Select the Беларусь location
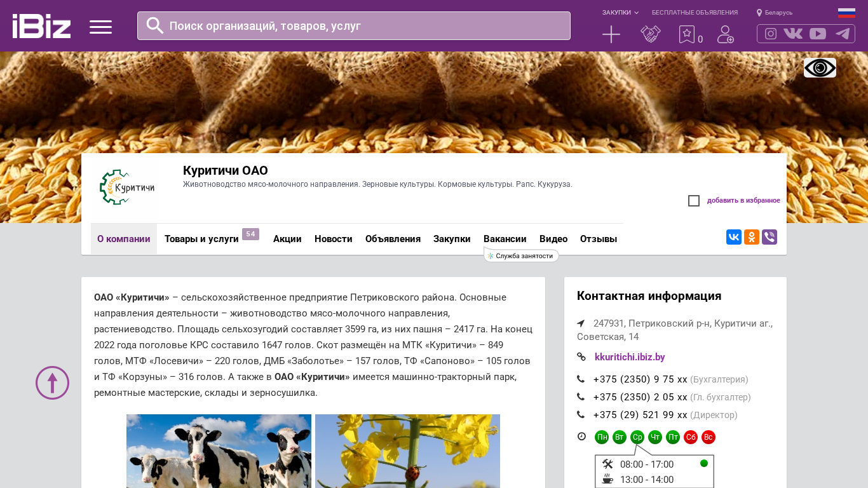Screen dimensions: 868x488 coord(775,13)
